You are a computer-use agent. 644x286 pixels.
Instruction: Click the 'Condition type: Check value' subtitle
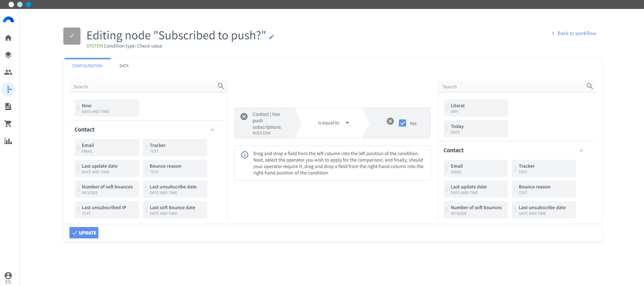pyautogui.click(x=133, y=46)
